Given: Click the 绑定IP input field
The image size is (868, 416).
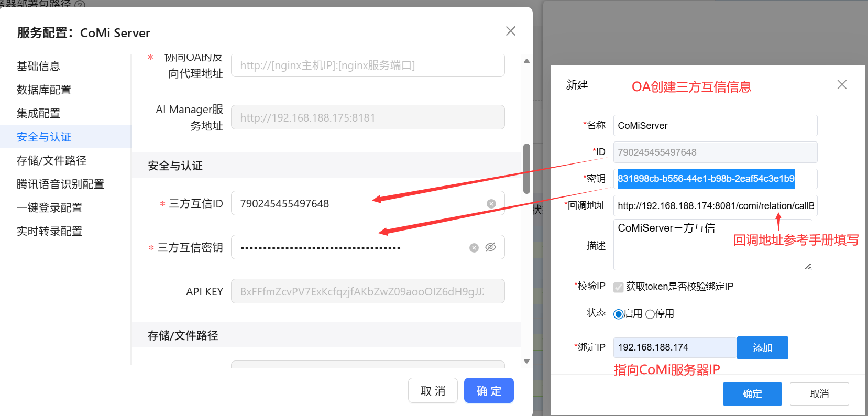Looking at the screenshot, I should point(675,347).
